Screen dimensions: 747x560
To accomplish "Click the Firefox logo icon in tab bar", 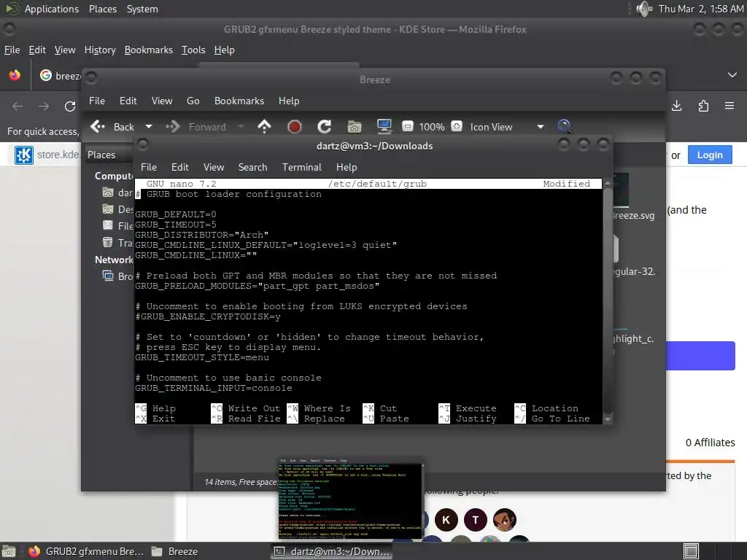I will (x=15, y=75).
